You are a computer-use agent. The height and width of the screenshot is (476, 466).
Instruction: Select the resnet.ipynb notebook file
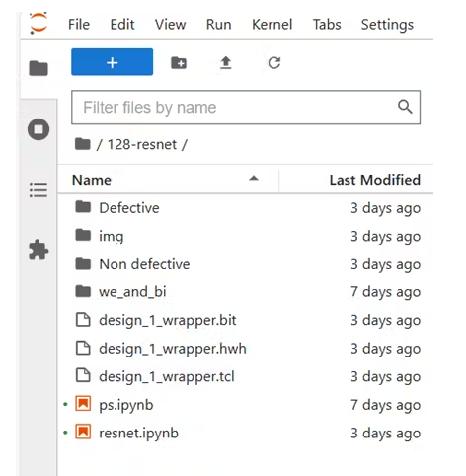point(246,433)
